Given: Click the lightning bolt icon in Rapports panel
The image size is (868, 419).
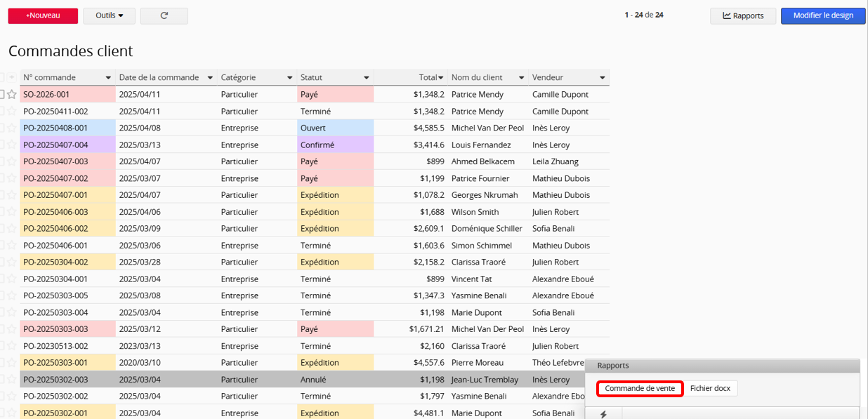Looking at the screenshot, I should (x=603, y=414).
